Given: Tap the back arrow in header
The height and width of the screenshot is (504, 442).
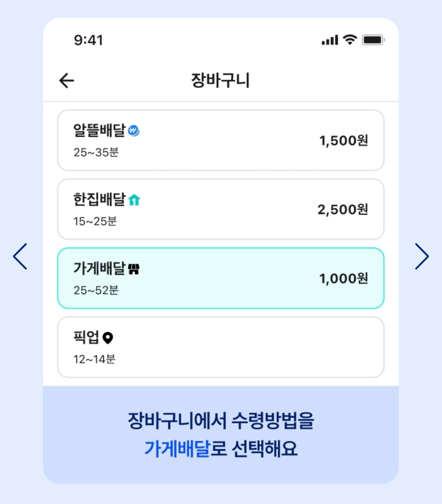Looking at the screenshot, I should coord(67,81).
